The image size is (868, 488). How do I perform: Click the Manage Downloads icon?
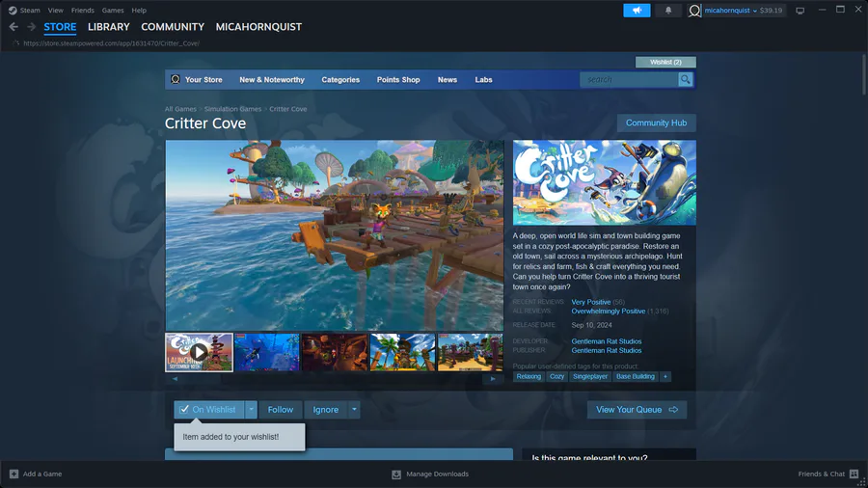point(395,474)
